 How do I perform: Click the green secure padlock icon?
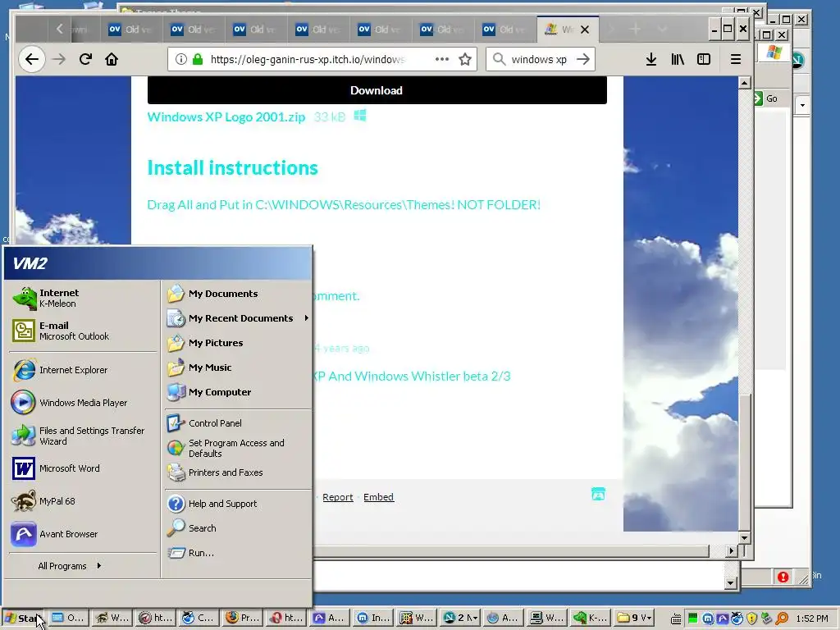pyautogui.click(x=198, y=59)
